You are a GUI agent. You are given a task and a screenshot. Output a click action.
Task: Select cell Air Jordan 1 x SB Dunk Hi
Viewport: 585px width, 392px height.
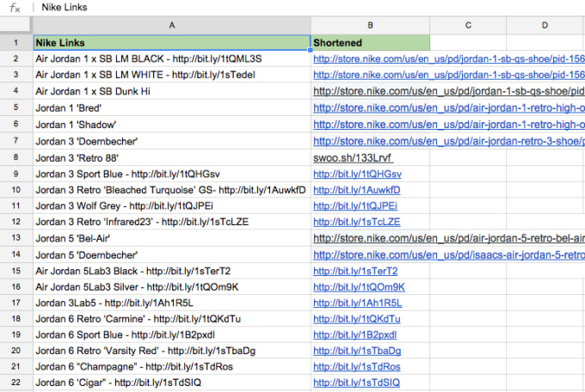coord(171,91)
